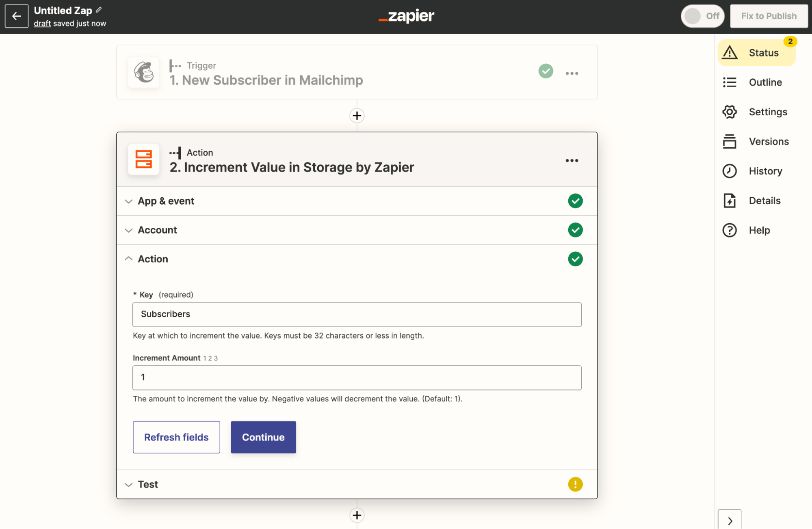Click the Versions stack icon
Viewport: 812px width, 529px height.
pyautogui.click(x=730, y=142)
